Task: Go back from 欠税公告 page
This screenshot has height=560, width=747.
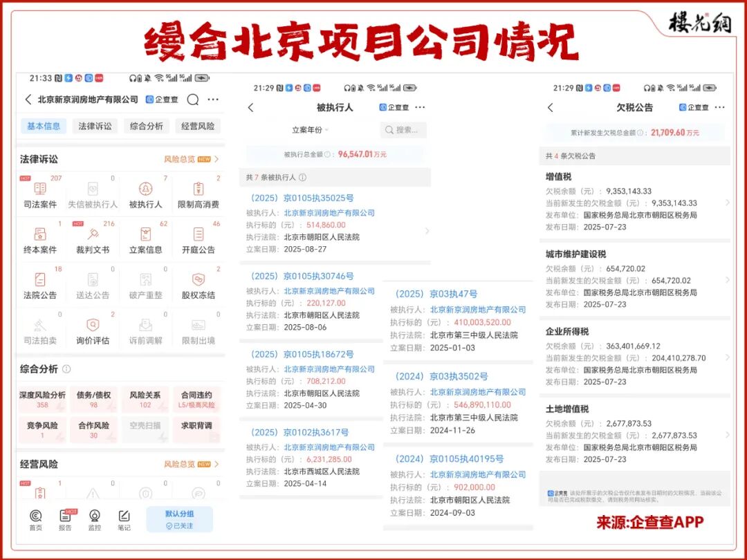Action: click(551, 108)
